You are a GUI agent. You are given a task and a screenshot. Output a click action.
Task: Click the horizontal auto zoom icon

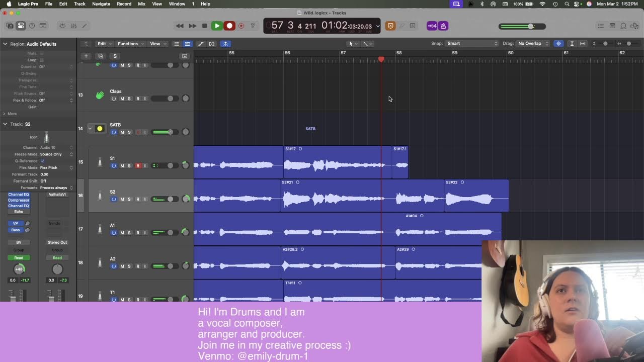tap(583, 43)
